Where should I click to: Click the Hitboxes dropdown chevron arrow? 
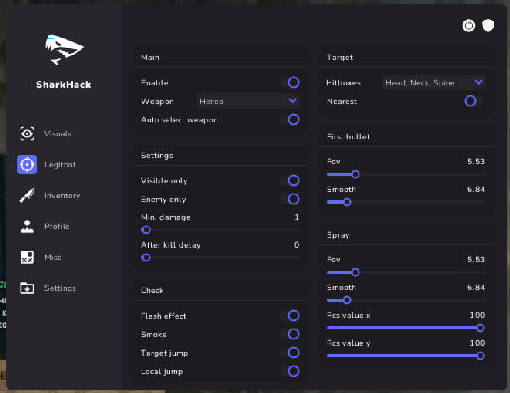478,82
